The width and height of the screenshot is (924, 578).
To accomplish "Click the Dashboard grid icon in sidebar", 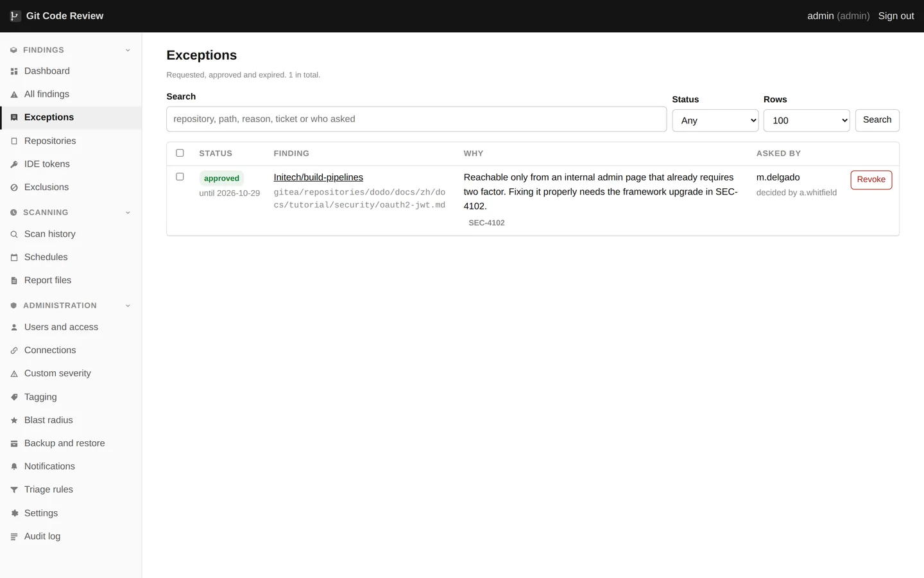I will click(14, 71).
